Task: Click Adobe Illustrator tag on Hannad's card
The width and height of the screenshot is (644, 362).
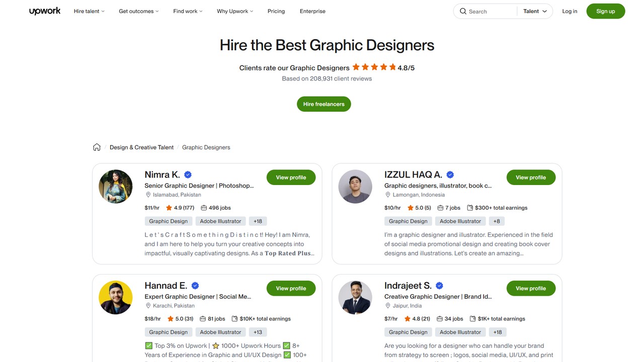Action: (x=220, y=332)
